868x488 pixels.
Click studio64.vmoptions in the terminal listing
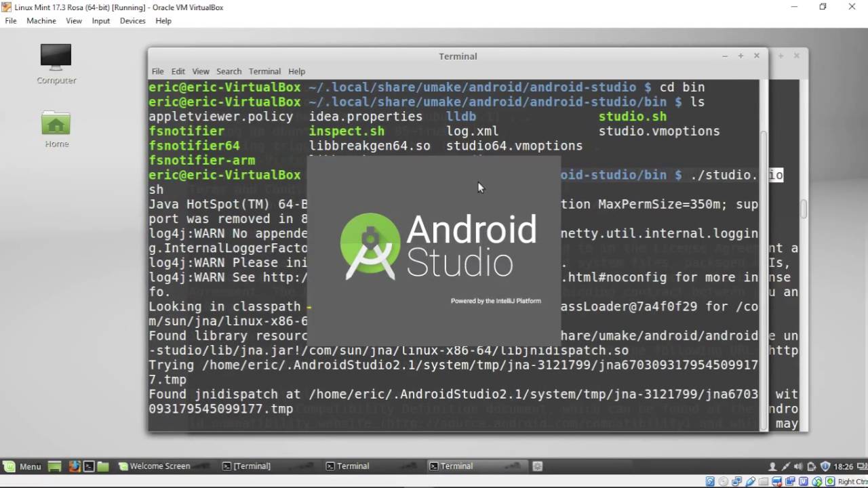514,146
